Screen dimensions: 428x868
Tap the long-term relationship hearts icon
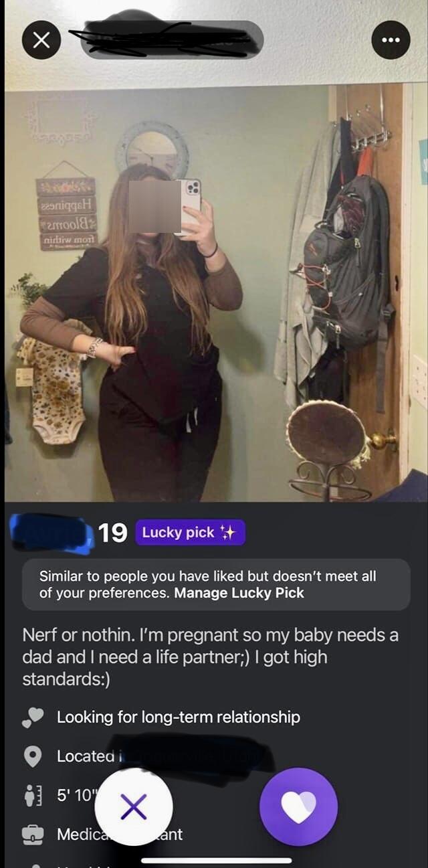[33, 717]
